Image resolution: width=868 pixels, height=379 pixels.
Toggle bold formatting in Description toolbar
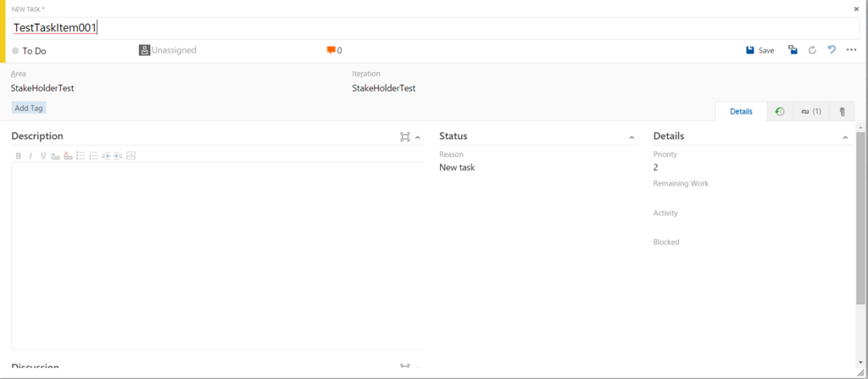tap(19, 156)
